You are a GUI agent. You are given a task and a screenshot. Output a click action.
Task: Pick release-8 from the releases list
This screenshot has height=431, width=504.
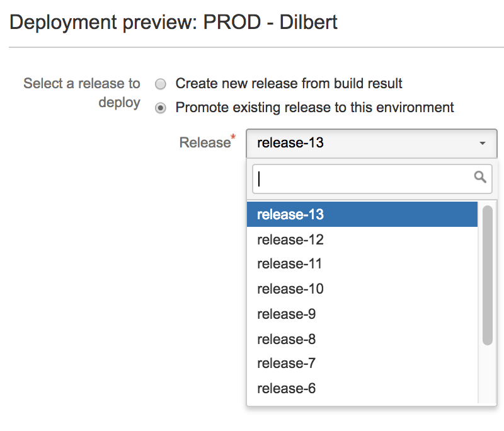click(287, 339)
